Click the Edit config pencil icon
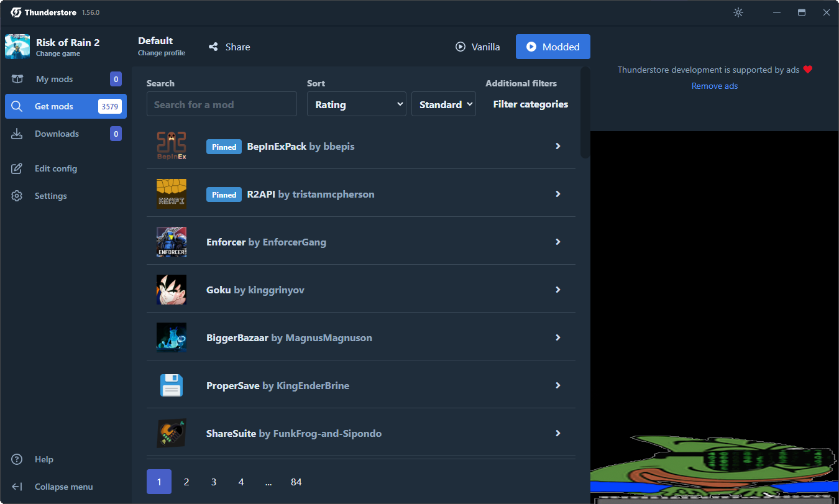 [x=17, y=168]
